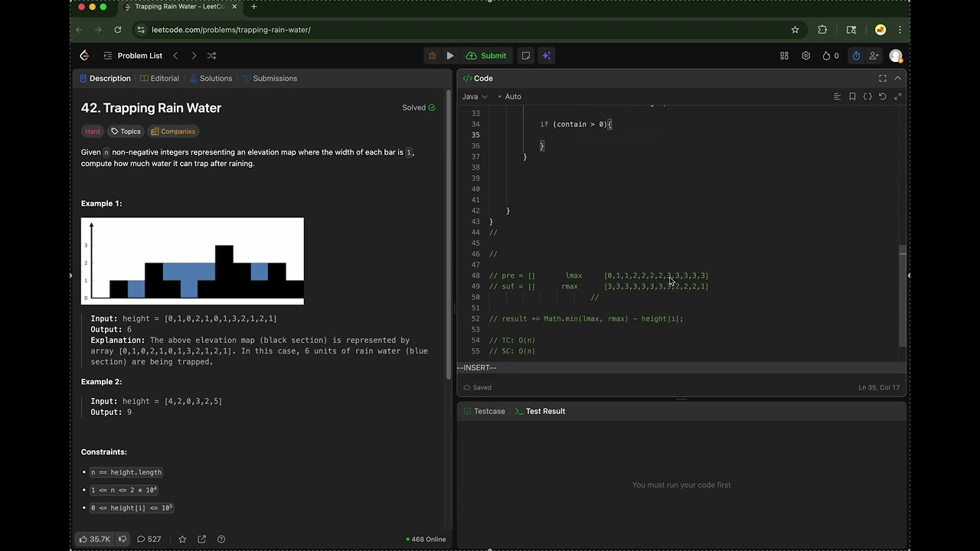Format the code with align icon
Image resolution: width=980 pixels, height=551 pixels.
point(837,96)
